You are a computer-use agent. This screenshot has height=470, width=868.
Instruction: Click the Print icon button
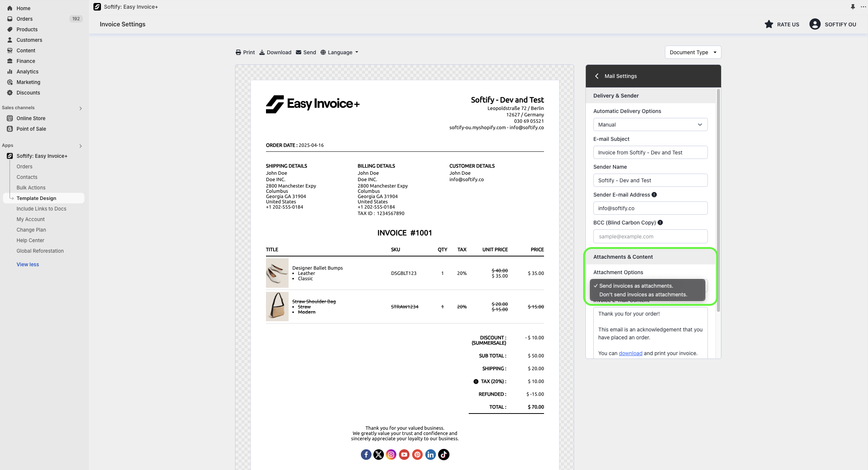click(238, 52)
